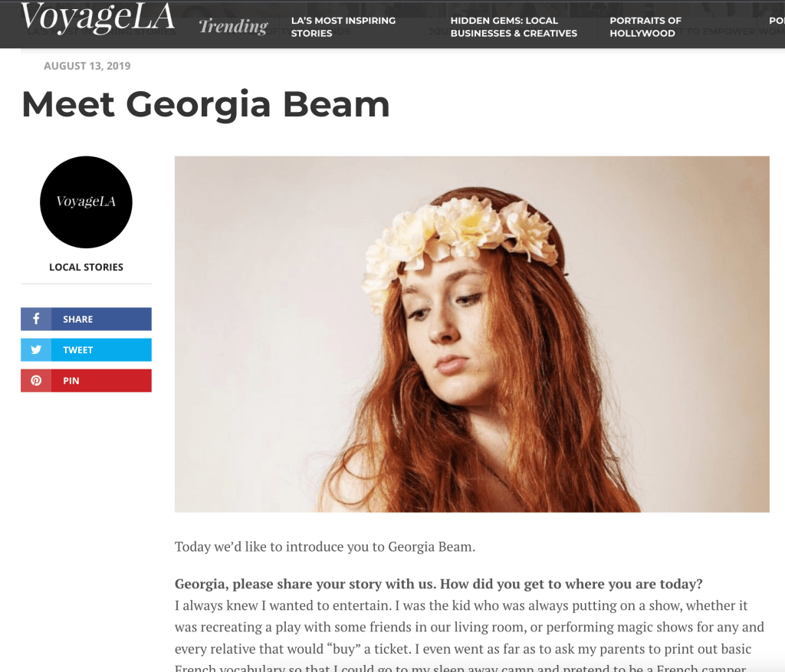Click the Pinterest icon on Pin button
Image resolution: width=785 pixels, height=672 pixels.
[36, 381]
